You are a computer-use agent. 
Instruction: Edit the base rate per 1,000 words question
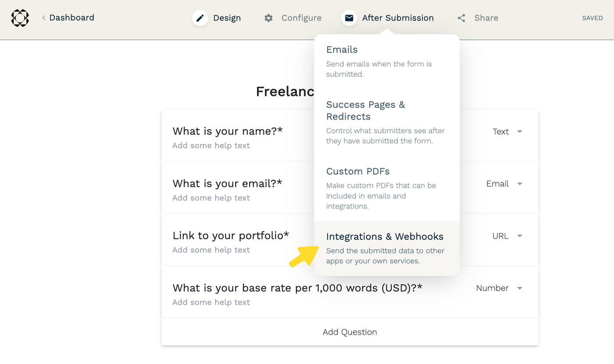pyautogui.click(x=297, y=288)
